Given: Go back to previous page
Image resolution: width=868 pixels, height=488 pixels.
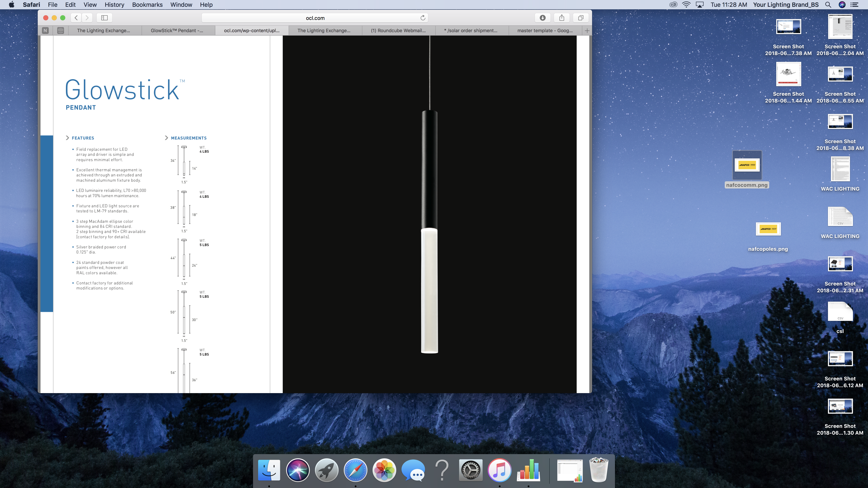Looking at the screenshot, I should coord(76,18).
